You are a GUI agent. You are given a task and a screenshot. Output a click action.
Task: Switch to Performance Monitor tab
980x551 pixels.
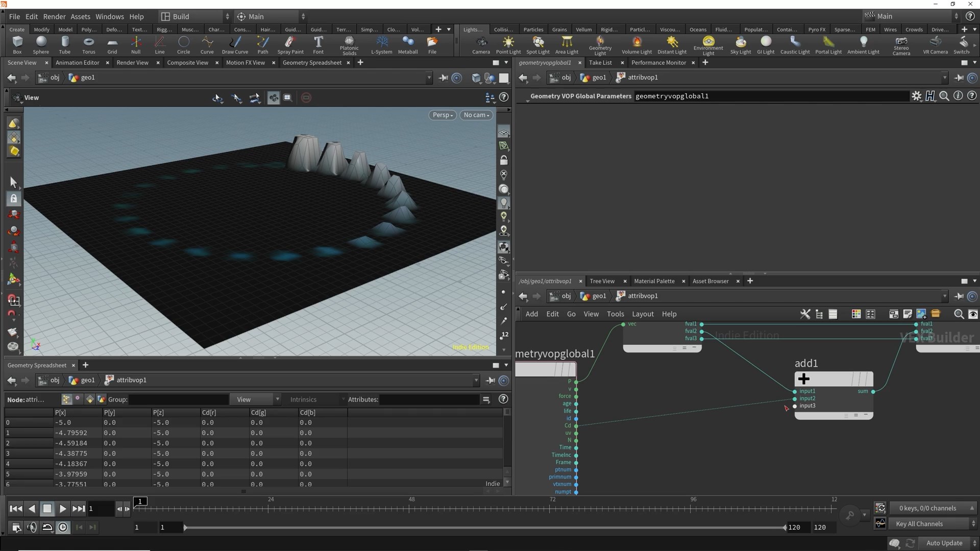click(x=658, y=62)
